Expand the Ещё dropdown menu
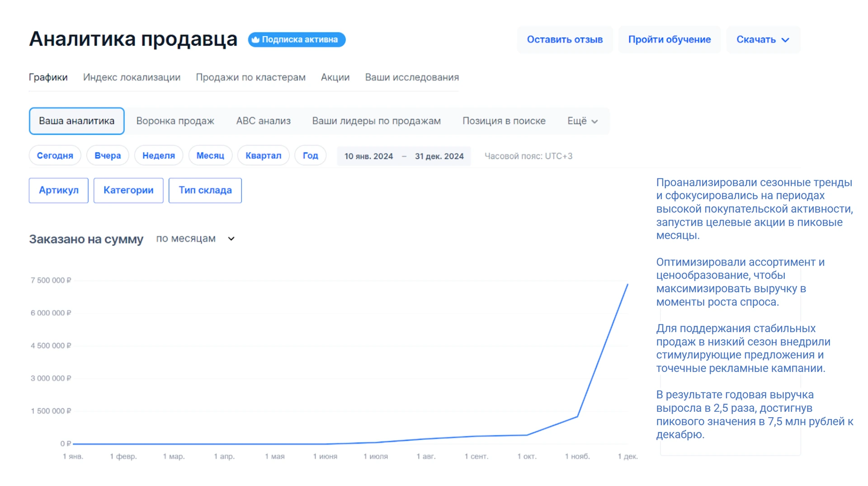Screen dimensions: 868x486 [582, 121]
